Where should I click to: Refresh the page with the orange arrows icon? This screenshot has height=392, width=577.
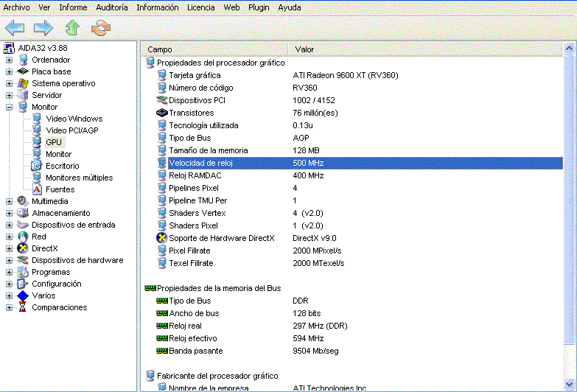pos(101,28)
